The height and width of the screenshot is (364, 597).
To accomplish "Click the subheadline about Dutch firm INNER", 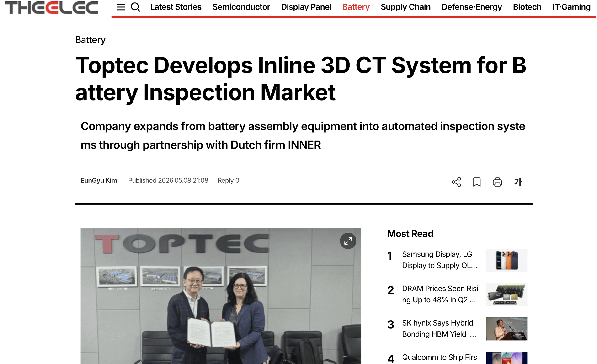I will [303, 136].
